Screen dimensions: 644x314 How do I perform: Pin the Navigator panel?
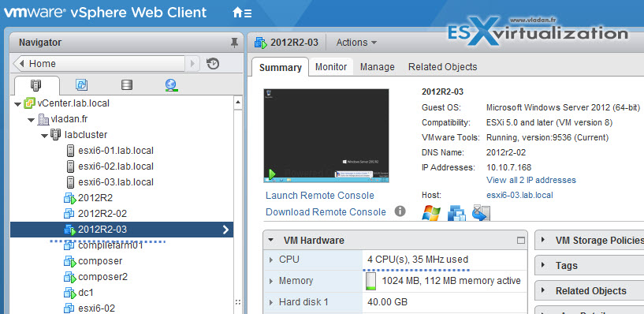(234, 43)
